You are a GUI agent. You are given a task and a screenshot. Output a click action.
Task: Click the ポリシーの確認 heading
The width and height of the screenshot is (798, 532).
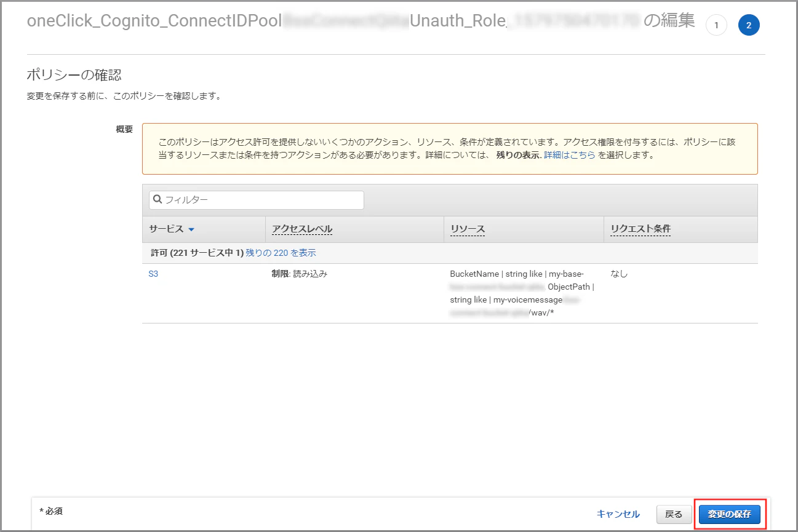[x=74, y=75]
